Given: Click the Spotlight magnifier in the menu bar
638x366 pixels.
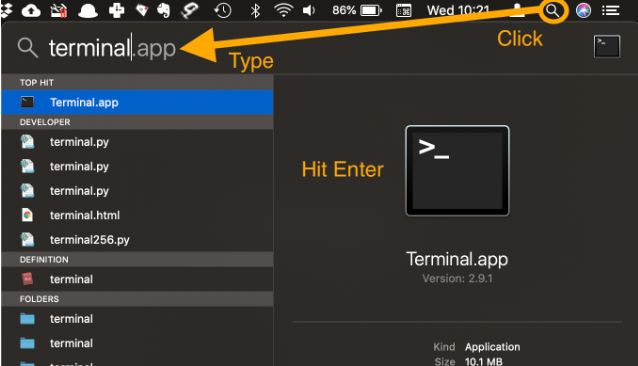Looking at the screenshot, I should 553,11.
